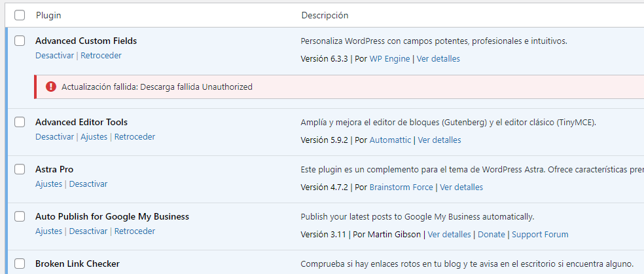Screen dimensions: 644x274
Task: View details for Advanced Custom Fields
Action: pos(438,59)
